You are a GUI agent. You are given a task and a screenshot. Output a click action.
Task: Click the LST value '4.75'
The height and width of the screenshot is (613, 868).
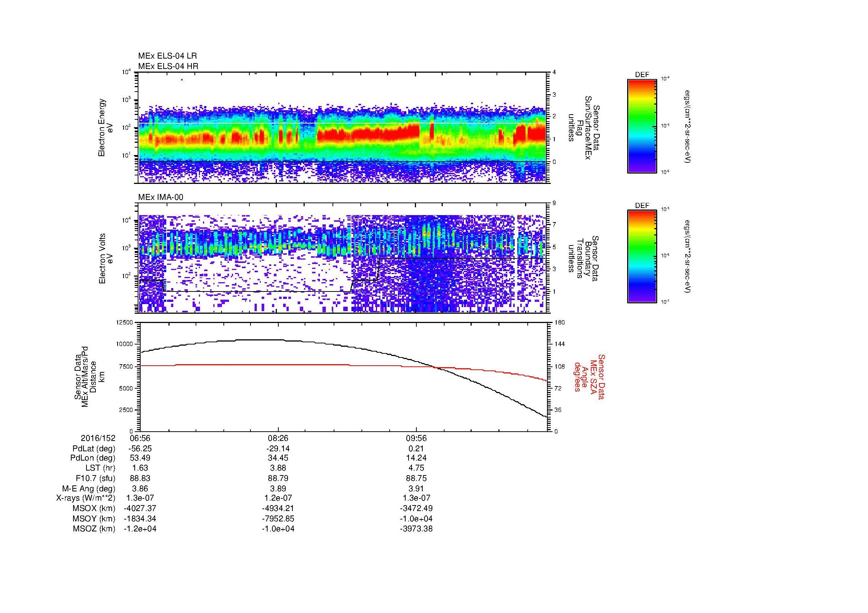(x=416, y=468)
